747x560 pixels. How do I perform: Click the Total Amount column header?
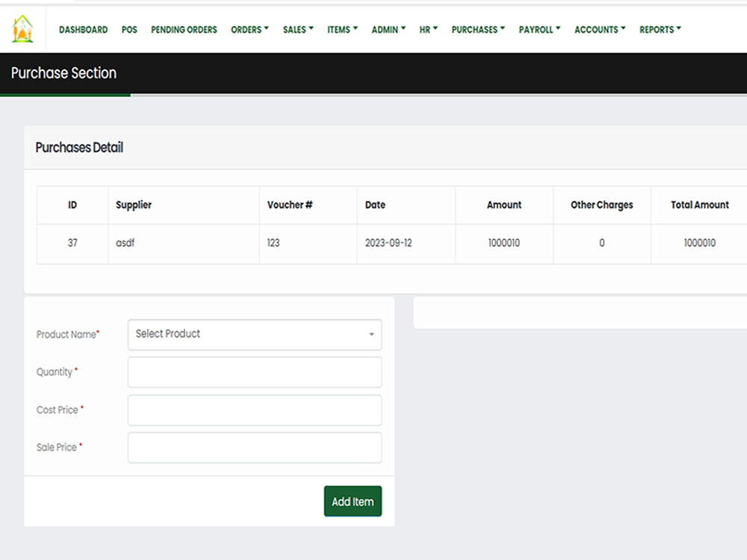click(699, 205)
